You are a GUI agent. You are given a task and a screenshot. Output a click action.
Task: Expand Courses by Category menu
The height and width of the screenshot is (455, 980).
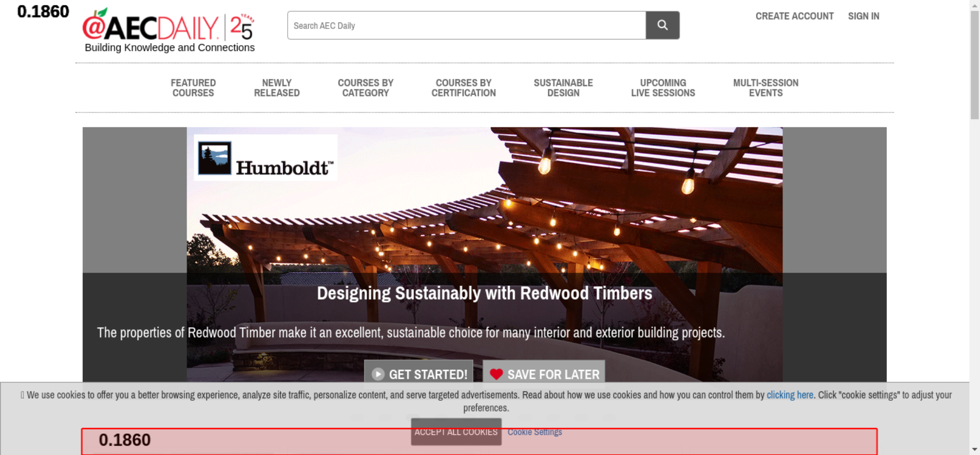click(x=366, y=88)
